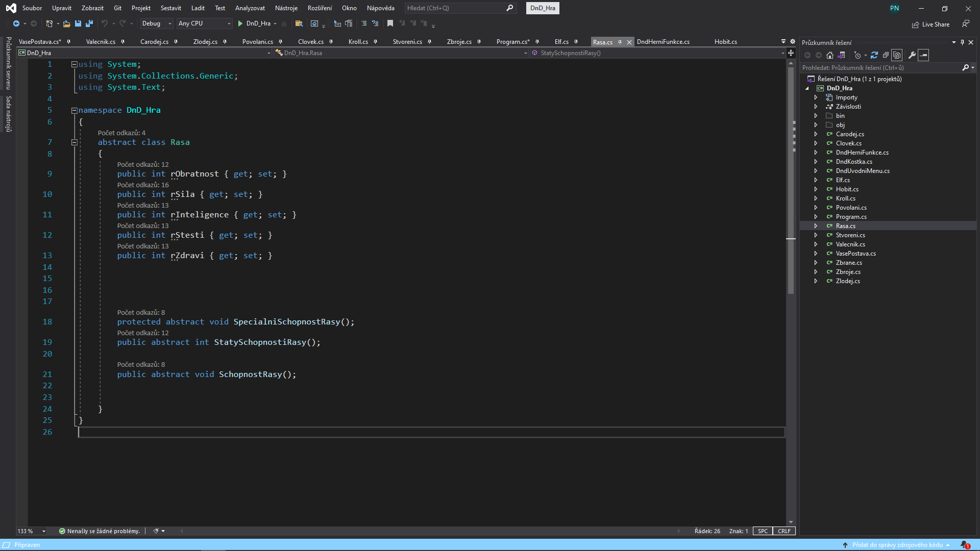This screenshot has height=551, width=980.
Task: Open Properties with the wrench icon
Action: [x=912, y=55]
